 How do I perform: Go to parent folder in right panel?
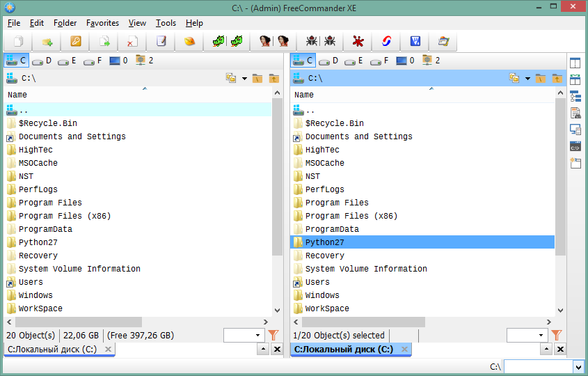(557, 79)
